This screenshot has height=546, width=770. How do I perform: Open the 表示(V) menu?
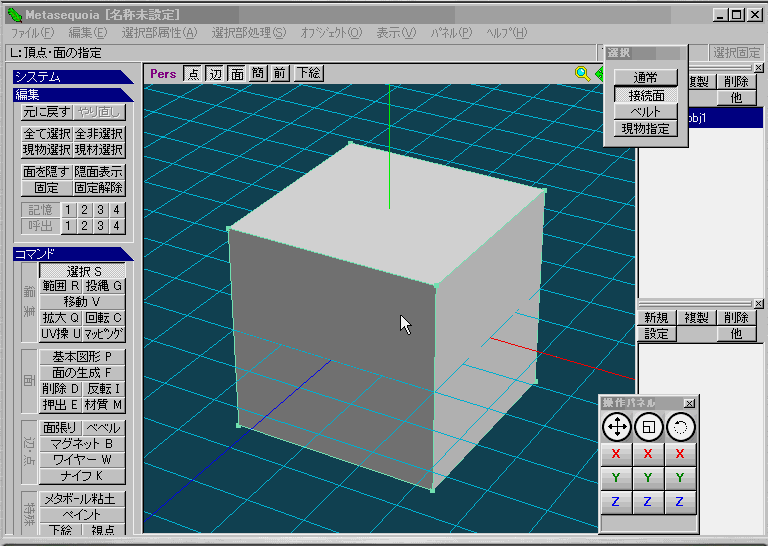coord(396,33)
